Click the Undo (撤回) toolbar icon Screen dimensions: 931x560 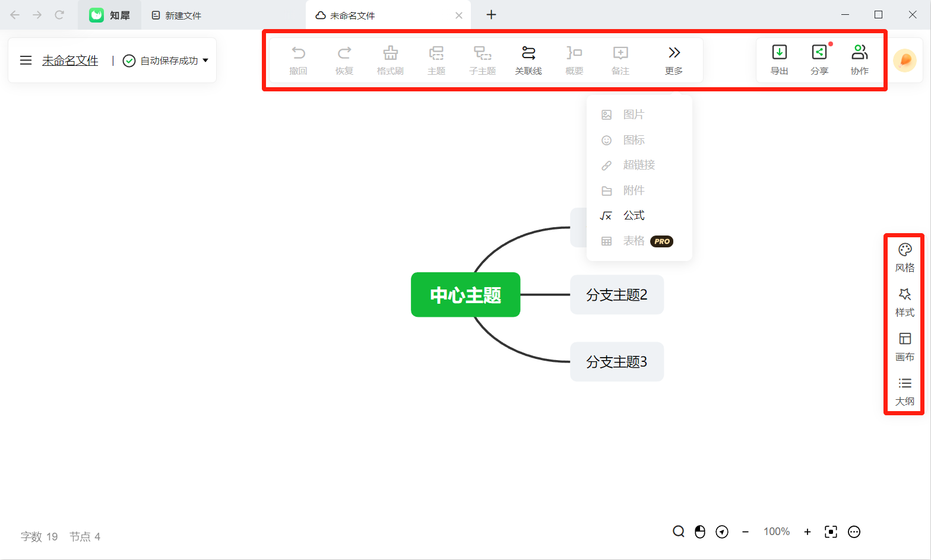[x=298, y=60]
